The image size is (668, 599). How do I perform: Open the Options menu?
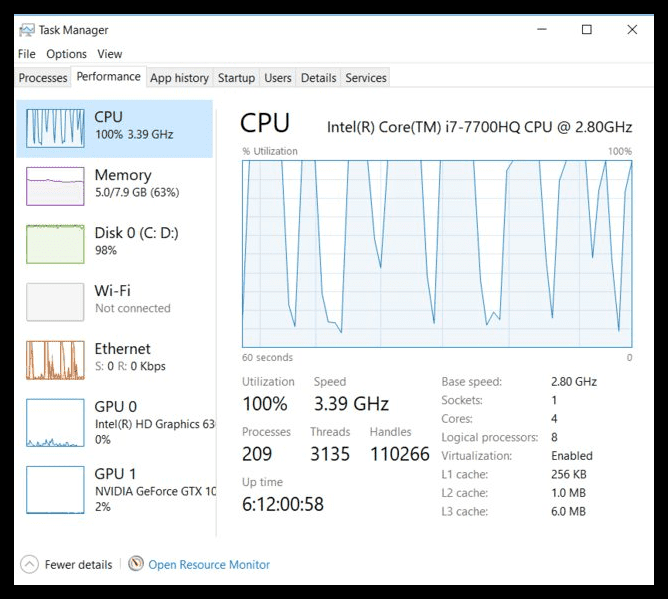[66, 54]
